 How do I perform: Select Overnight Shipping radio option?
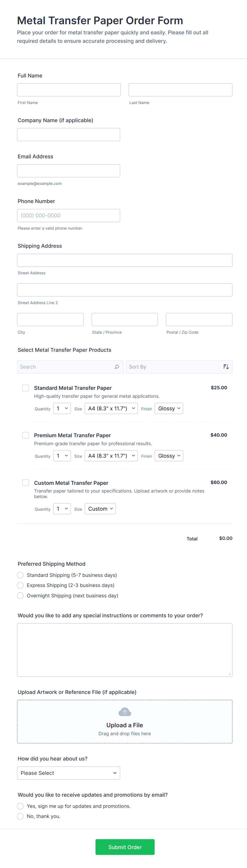coord(20,596)
